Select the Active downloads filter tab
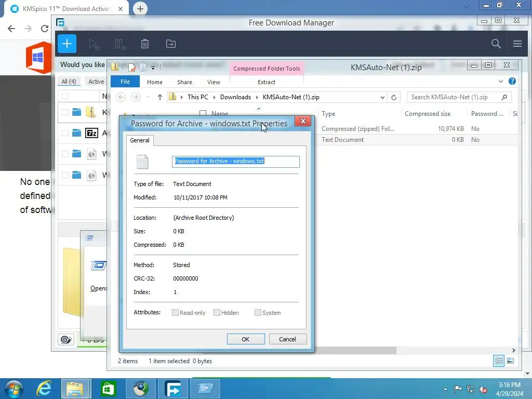The height and width of the screenshot is (399, 532). [x=96, y=82]
